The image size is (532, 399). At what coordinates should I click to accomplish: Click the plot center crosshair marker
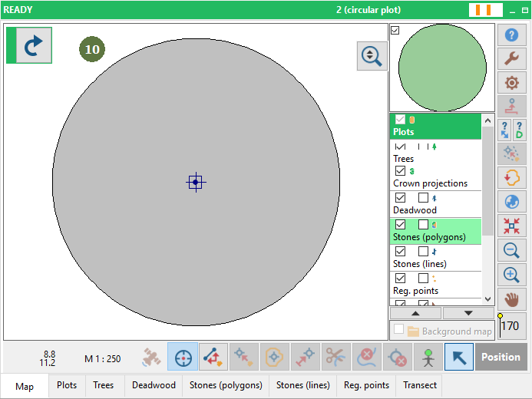pyautogui.click(x=196, y=182)
